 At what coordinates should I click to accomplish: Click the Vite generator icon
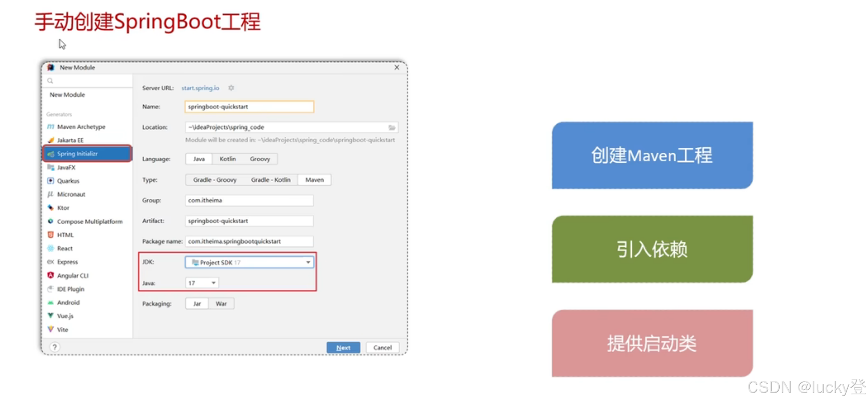(50, 329)
